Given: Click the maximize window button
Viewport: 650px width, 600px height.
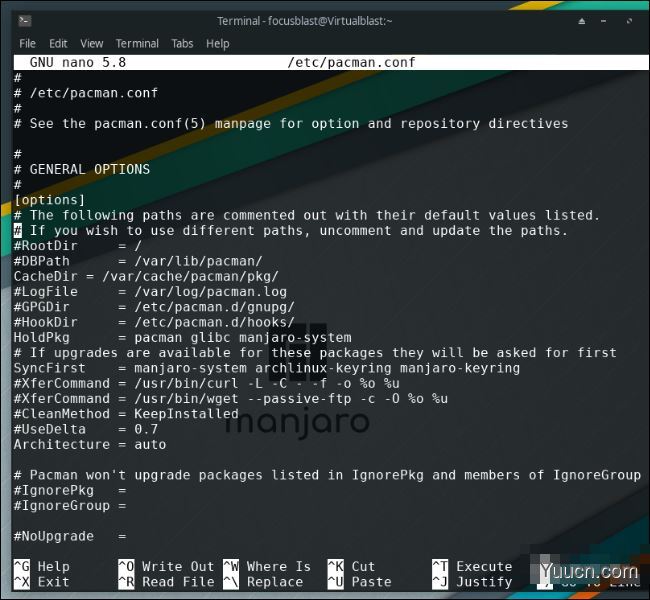Looking at the screenshot, I should [x=629, y=21].
